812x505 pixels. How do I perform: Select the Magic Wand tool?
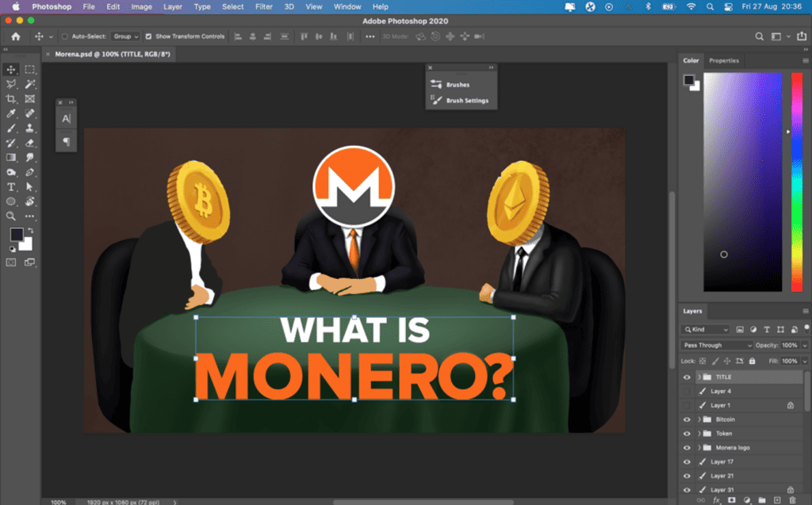pos(30,84)
